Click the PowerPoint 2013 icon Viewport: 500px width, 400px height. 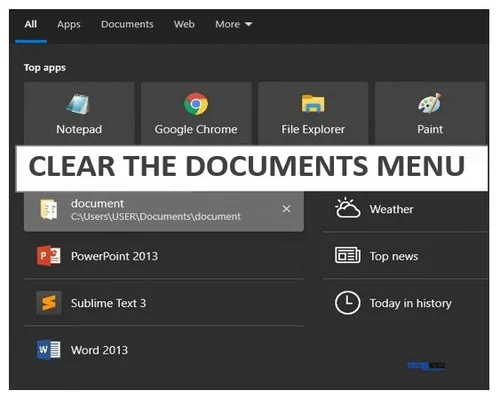pyautogui.click(x=49, y=256)
